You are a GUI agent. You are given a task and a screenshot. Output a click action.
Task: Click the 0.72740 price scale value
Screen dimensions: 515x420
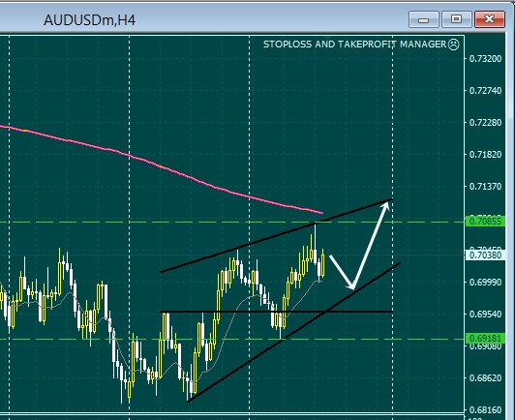coord(485,91)
